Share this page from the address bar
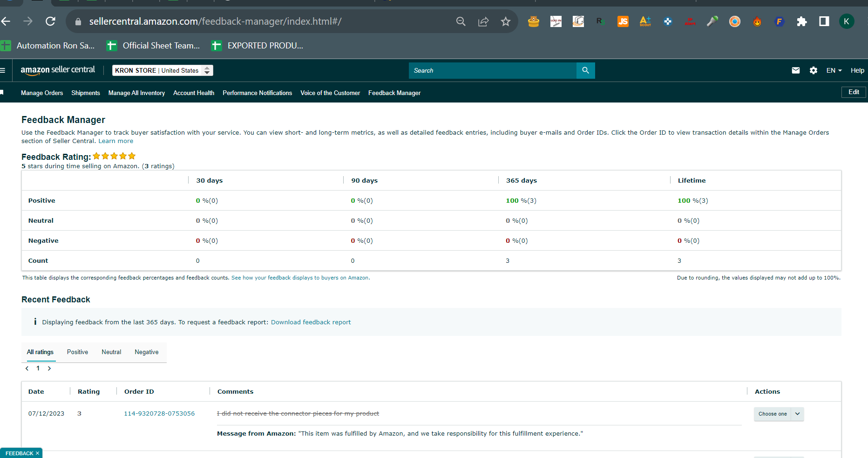Screen dimensions: 868x458 pyautogui.click(x=483, y=21)
